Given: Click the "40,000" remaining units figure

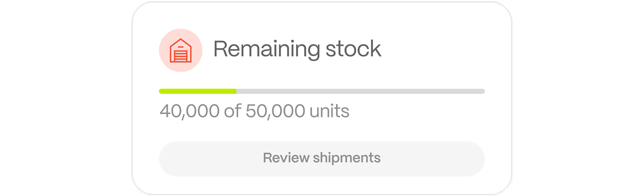Looking at the screenshot, I should point(189,111).
